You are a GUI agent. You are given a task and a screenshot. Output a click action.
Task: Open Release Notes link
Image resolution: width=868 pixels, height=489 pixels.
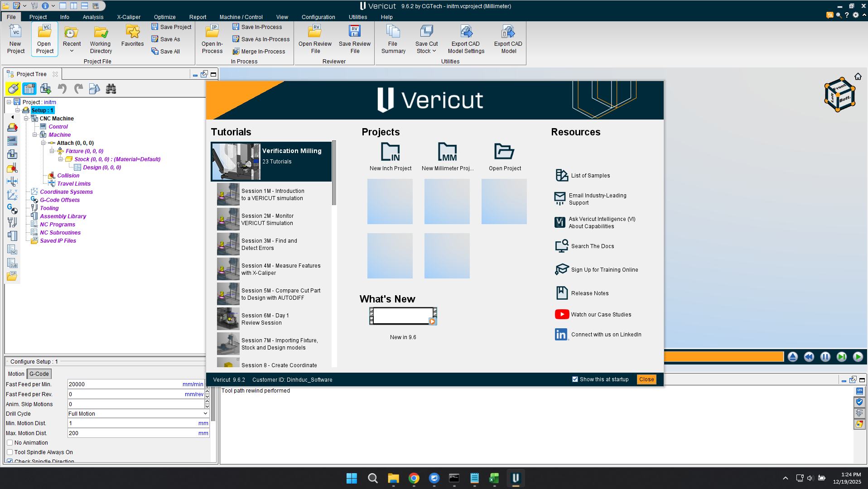(x=582, y=293)
